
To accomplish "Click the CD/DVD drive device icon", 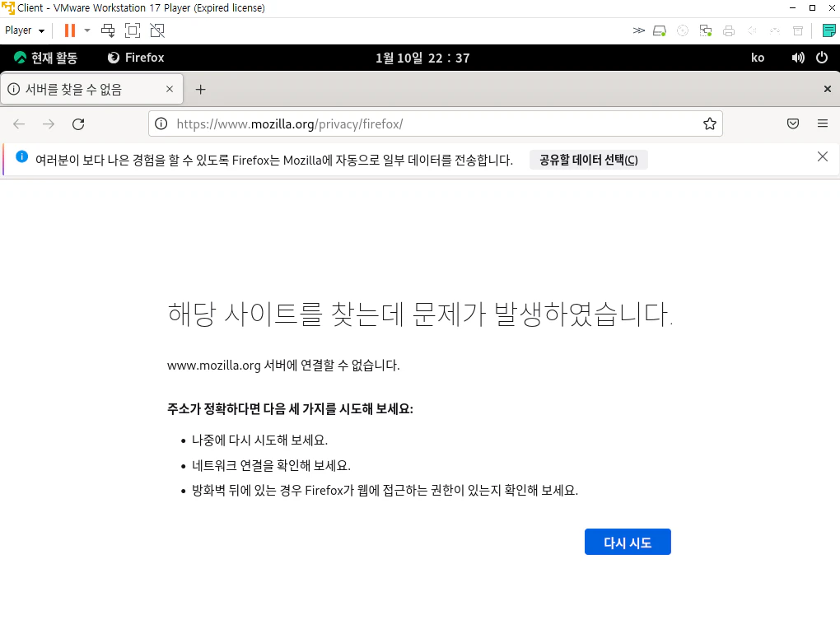I will tap(683, 30).
